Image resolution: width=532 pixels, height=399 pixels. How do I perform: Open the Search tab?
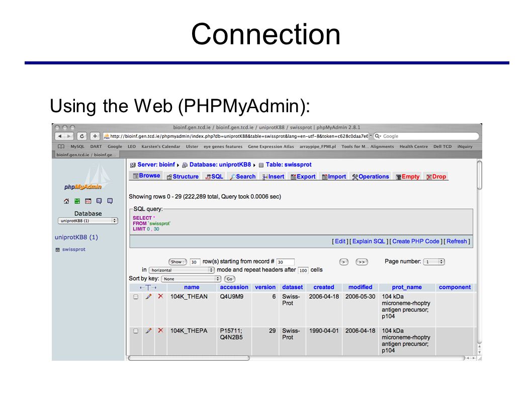(x=242, y=177)
